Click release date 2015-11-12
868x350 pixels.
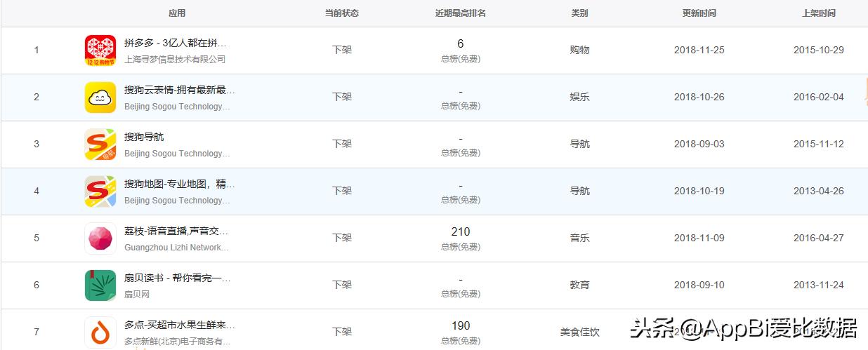(x=819, y=144)
